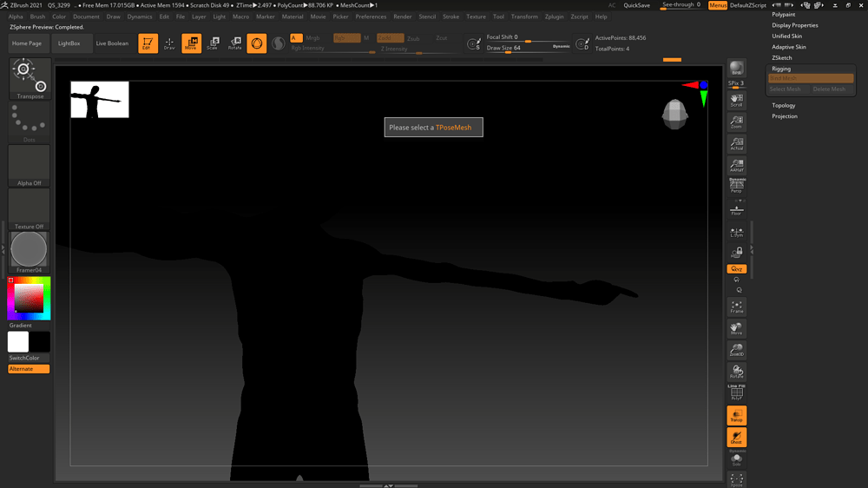Expand the Topology subpalette
The image size is (868, 488).
pos(783,105)
